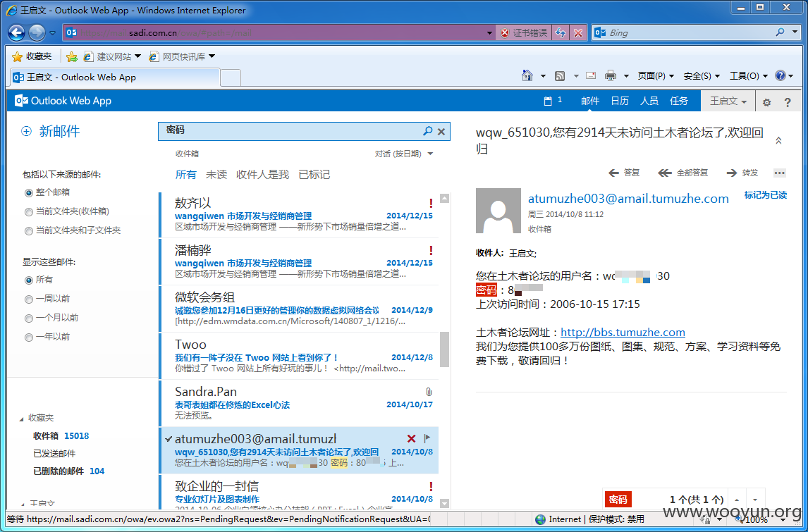
Task: Click the Print icon
Action: coord(611,76)
